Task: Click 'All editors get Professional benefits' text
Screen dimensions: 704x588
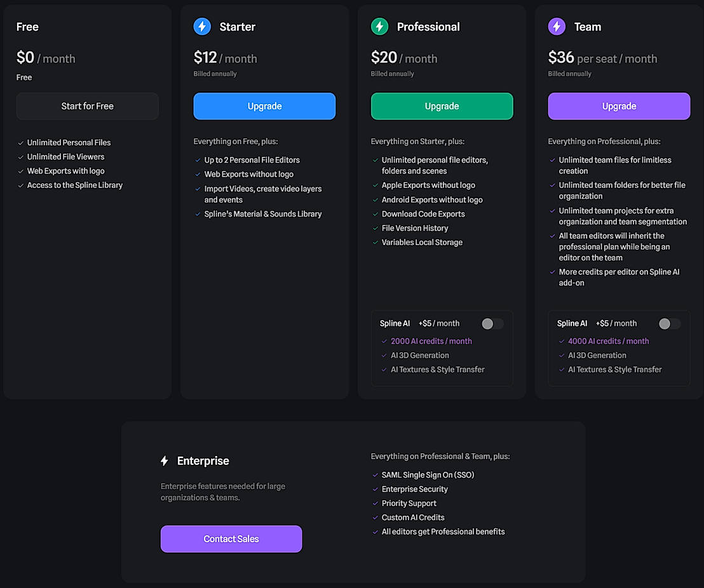Action: click(443, 532)
